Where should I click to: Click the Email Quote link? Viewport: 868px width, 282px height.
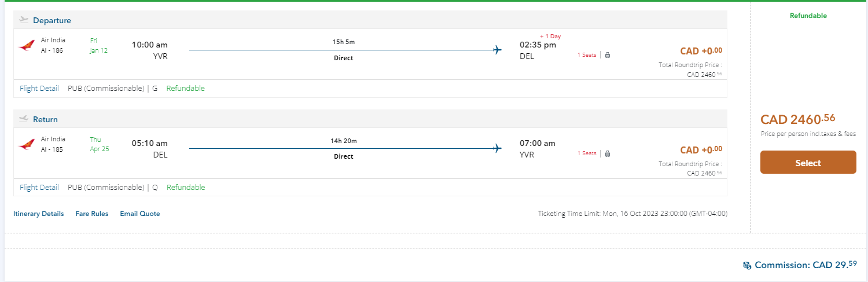click(139, 214)
